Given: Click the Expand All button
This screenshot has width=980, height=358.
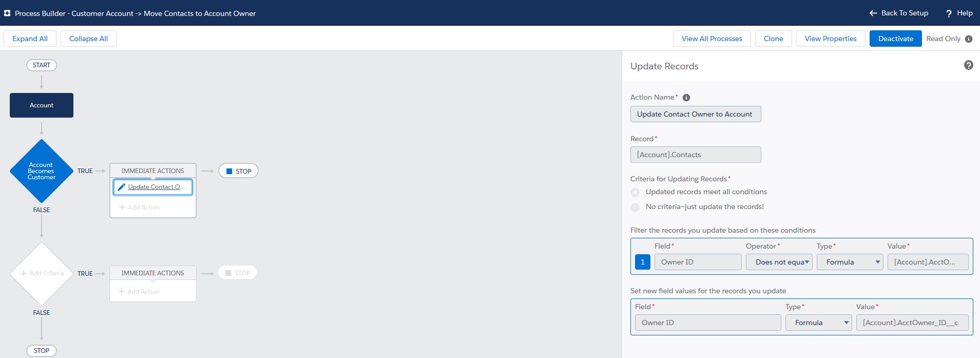Looking at the screenshot, I should (30, 39).
